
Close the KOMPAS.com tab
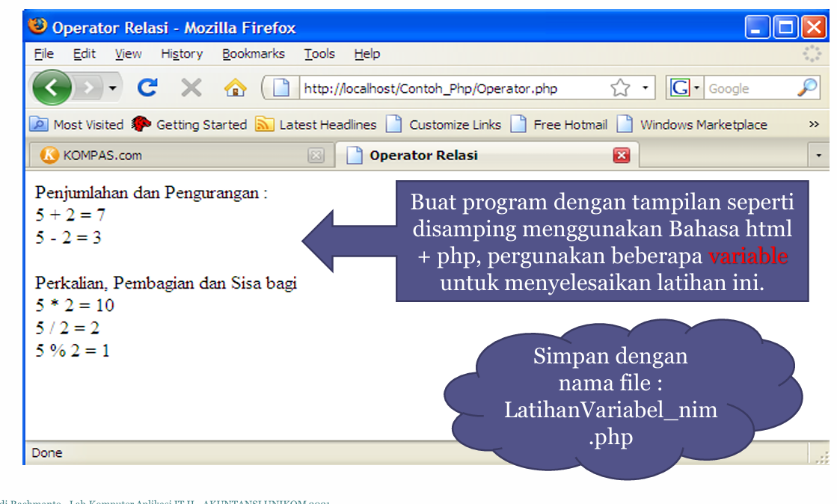pos(316,156)
